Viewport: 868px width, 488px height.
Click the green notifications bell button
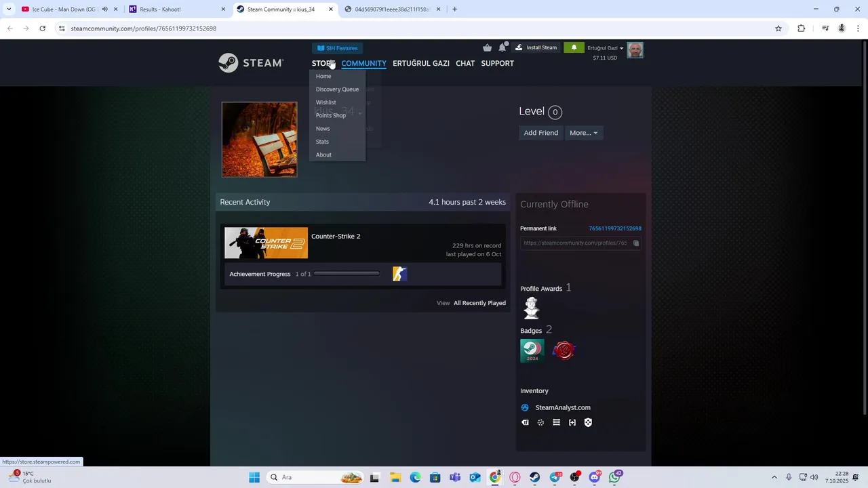[574, 47]
